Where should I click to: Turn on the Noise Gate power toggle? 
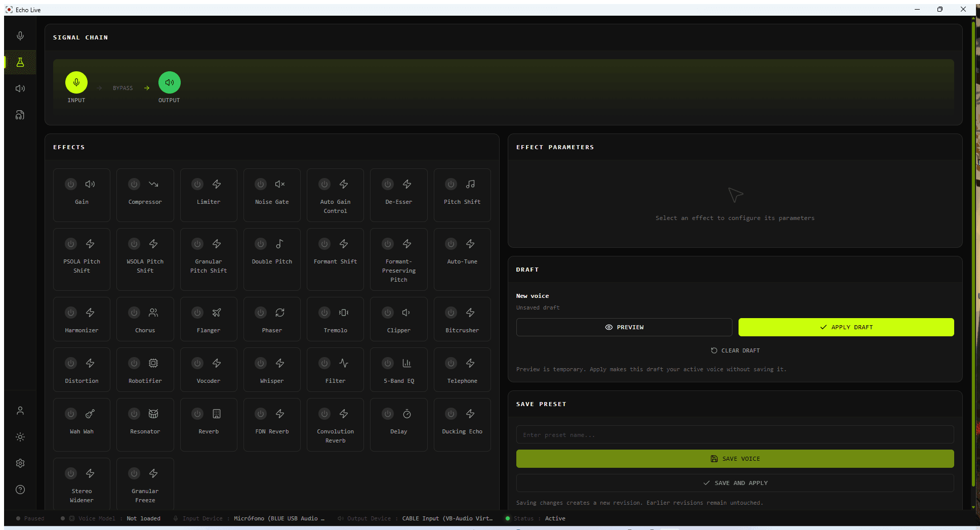(x=261, y=184)
